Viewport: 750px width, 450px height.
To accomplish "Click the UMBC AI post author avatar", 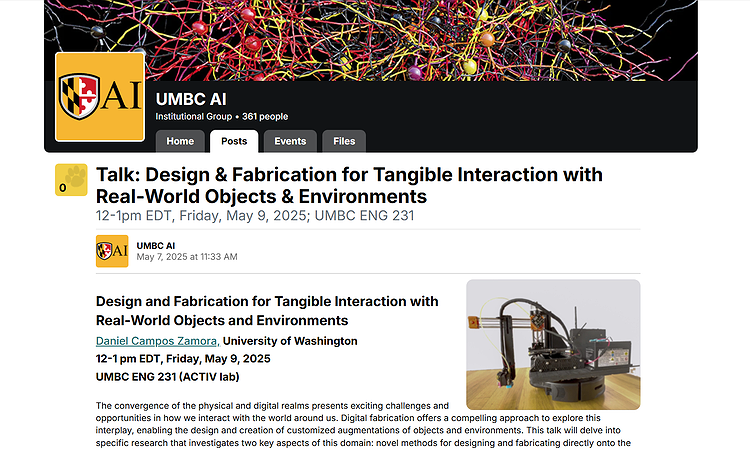I will coord(112,251).
